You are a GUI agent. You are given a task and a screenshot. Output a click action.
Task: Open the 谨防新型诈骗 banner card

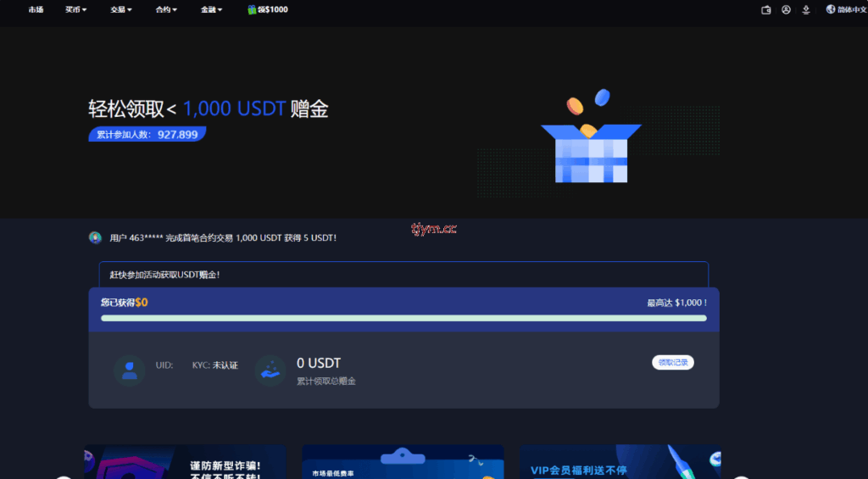[x=185, y=462]
